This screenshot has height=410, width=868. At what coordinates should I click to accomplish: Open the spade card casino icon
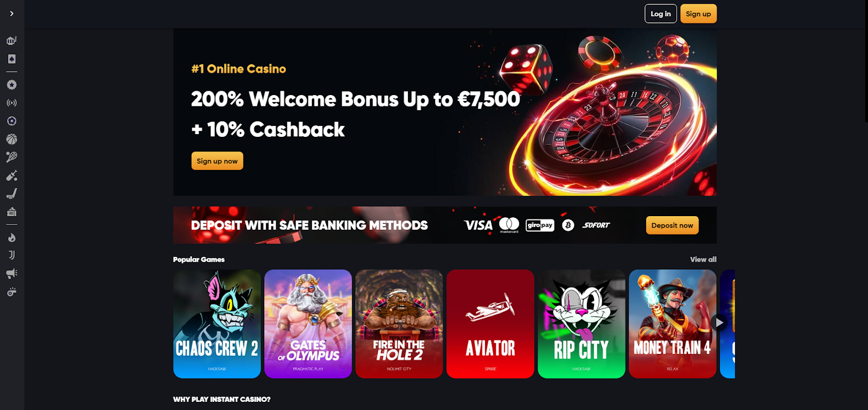(x=11, y=59)
